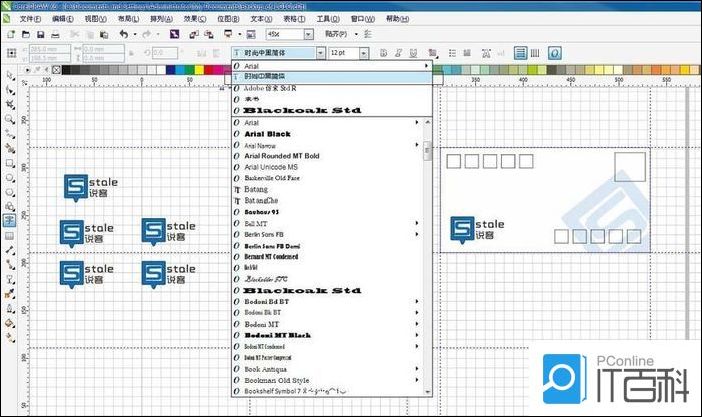The width and height of the screenshot is (702, 417).
Task: Click the rounded O icon on property bar
Action: pyautogui.click(x=555, y=53)
